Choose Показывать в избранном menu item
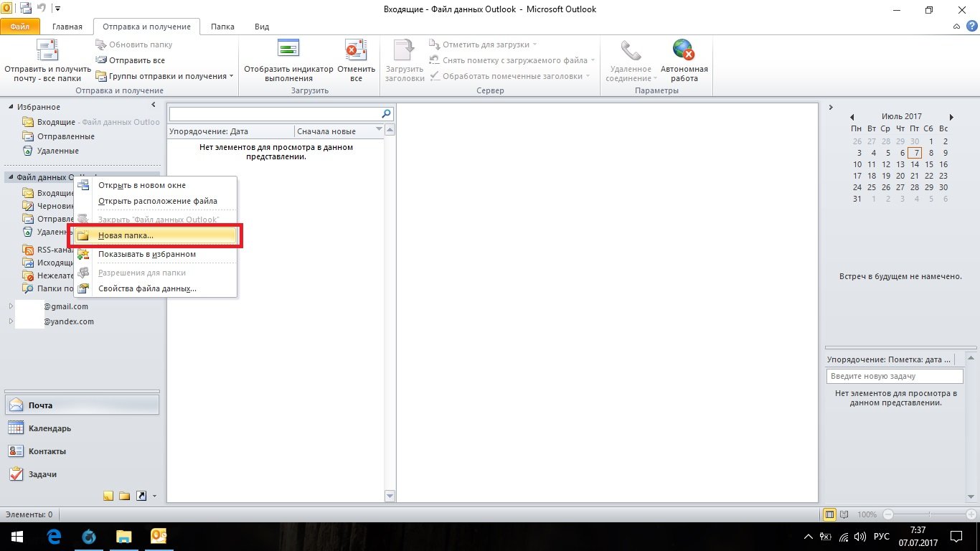Image resolution: width=980 pixels, height=551 pixels. point(156,254)
